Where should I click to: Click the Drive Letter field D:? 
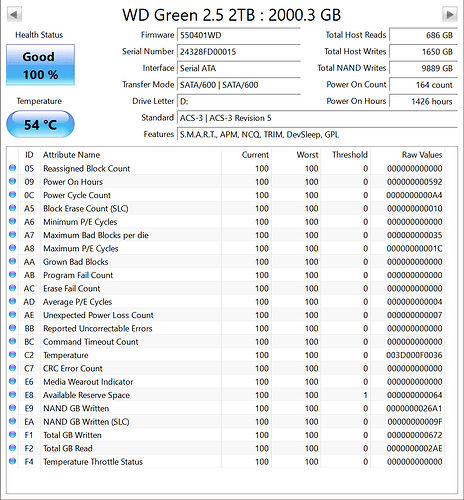click(x=239, y=101)
